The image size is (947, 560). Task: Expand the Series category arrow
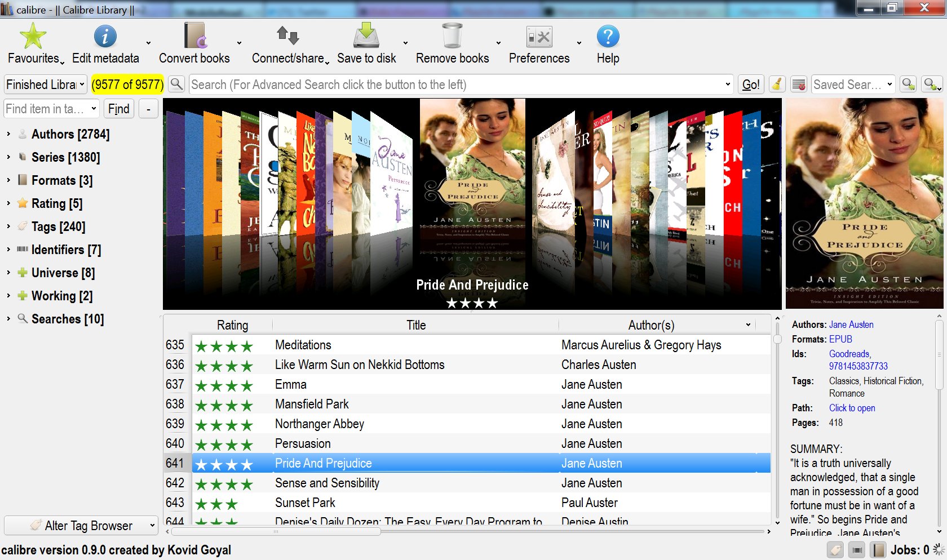[8, 157]
